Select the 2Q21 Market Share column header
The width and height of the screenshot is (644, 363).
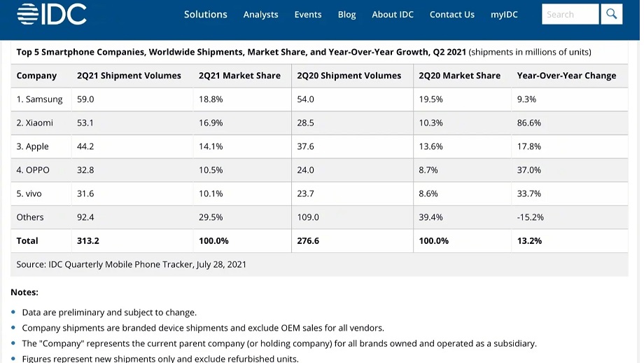pyautogui.click(x=239, y=76)
